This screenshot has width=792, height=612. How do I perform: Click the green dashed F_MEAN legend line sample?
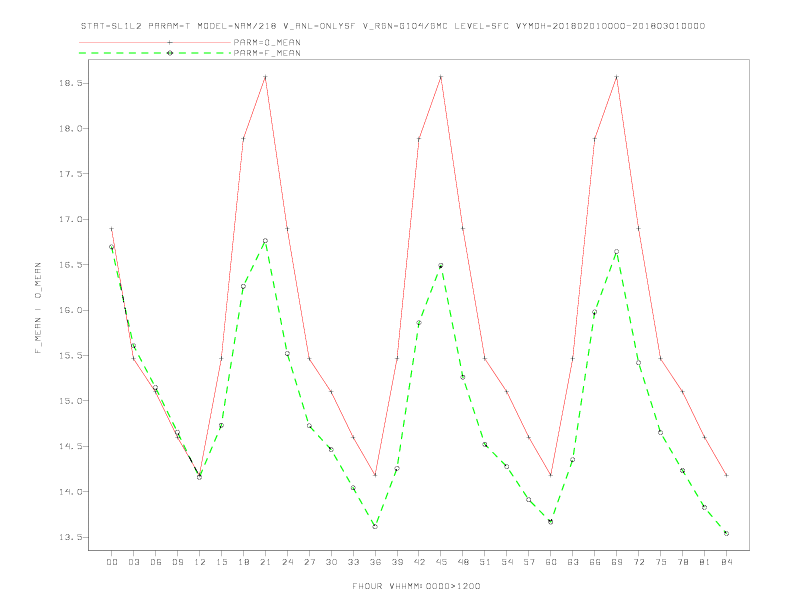point(155,53)
